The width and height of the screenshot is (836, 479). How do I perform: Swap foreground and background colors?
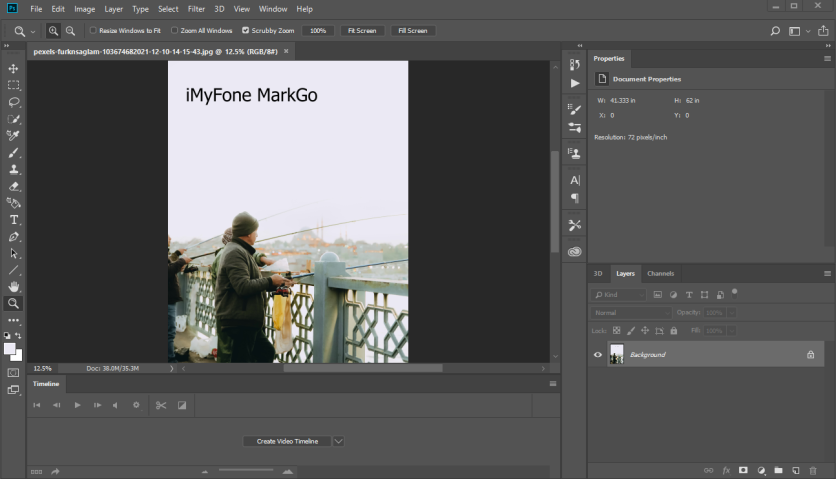[x=18, y=336]
